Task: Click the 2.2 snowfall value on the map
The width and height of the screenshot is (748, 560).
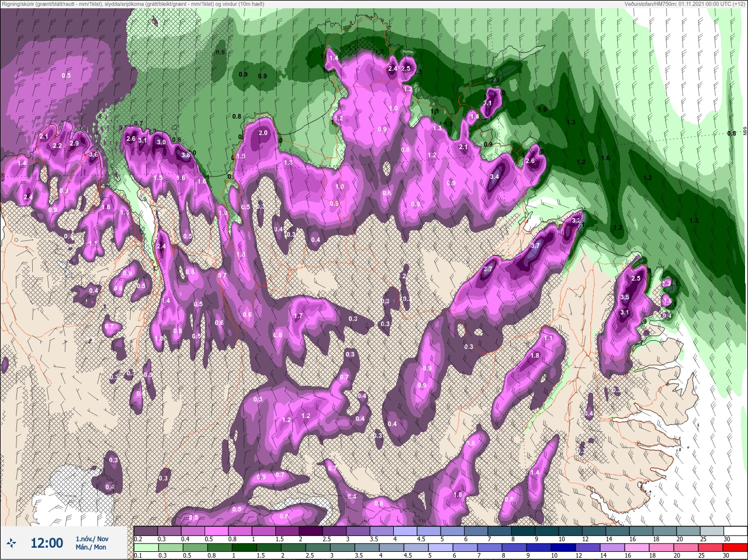Action: tap(57, 146)
